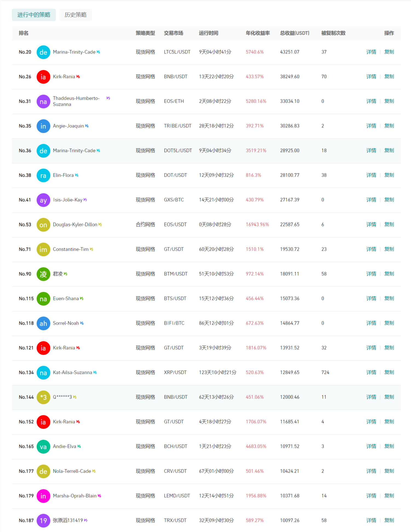Click the level badge next to Kirk-Rania No.26
The image size is (411, 532).
point(78,77)
